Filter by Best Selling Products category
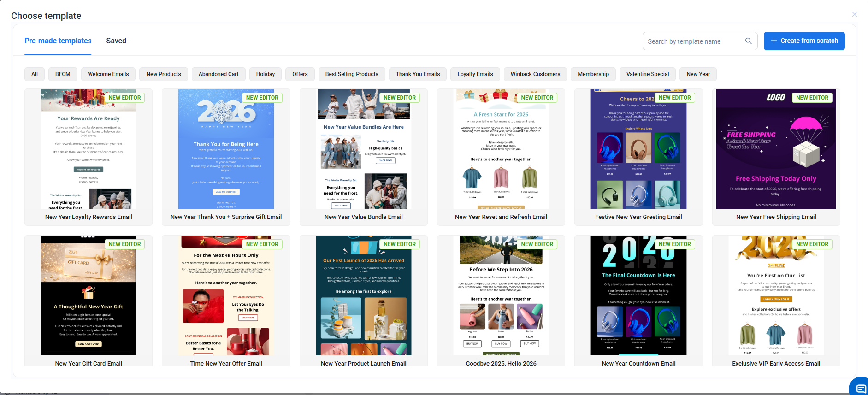 (x=352, y=74)
